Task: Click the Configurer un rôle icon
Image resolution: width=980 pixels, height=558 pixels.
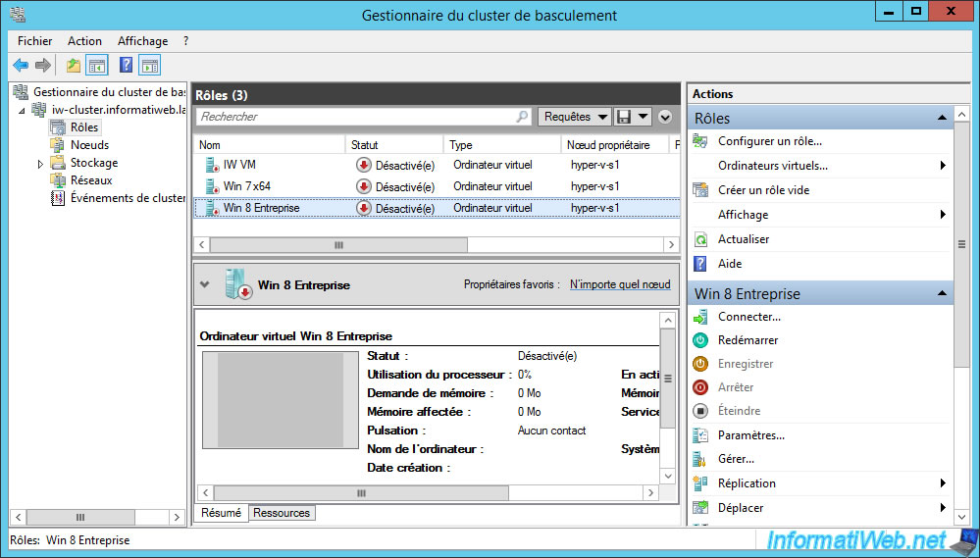Action: (700, 141)
